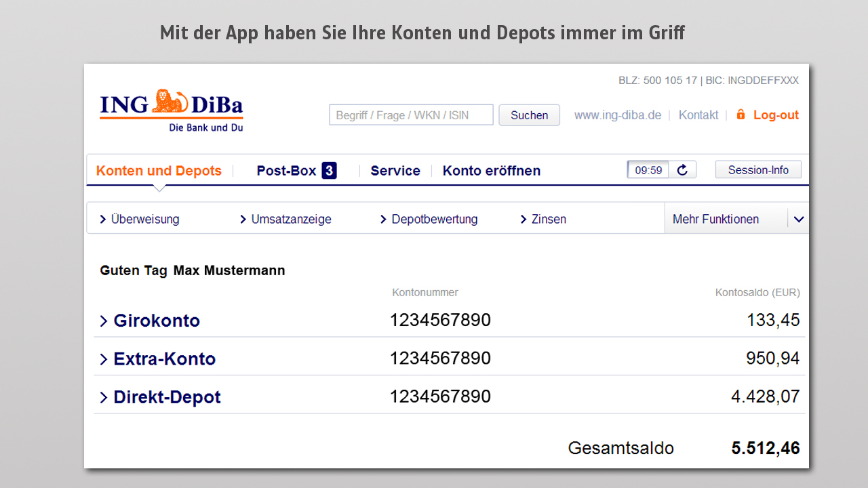
Task: Open the Konto eröffnen tab
Action: tap(492, 171)
